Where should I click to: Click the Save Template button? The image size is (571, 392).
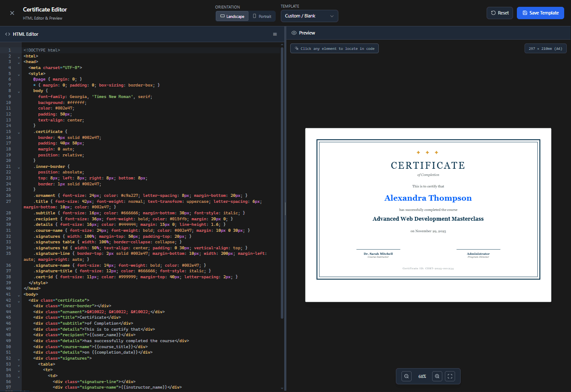(540, 13)
